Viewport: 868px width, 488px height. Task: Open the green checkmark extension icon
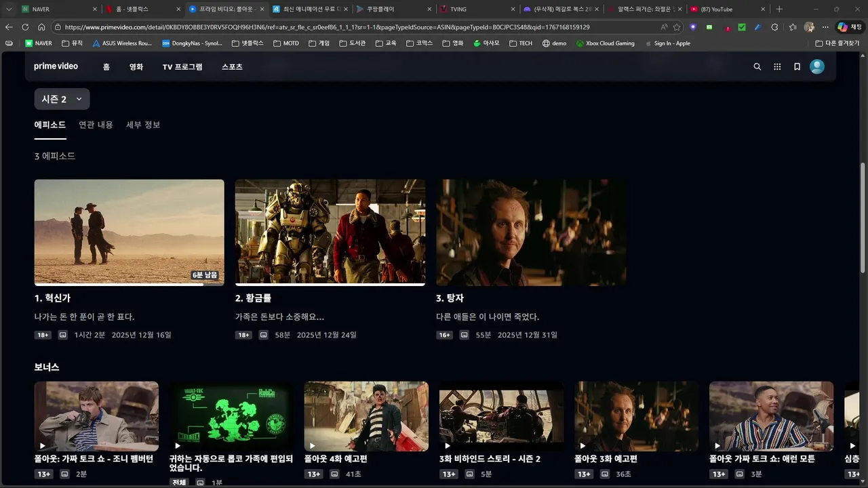click(x=742, y=27)
